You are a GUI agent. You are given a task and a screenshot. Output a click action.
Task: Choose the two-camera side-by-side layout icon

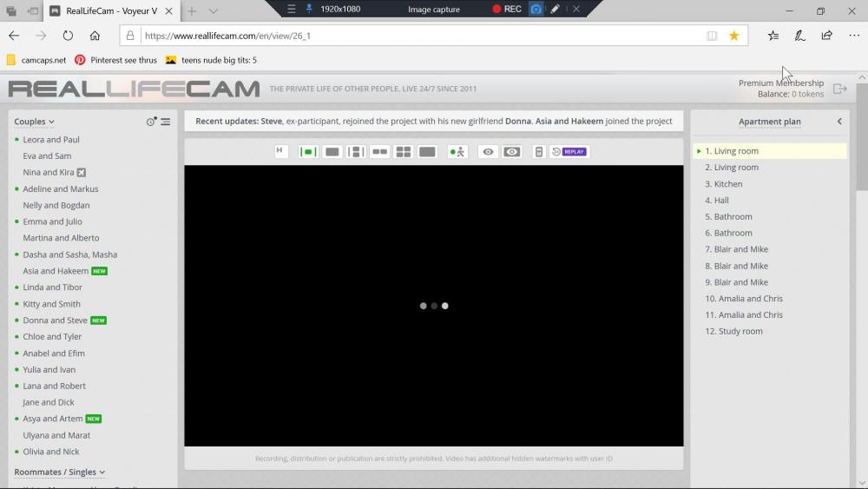point(379,152)
